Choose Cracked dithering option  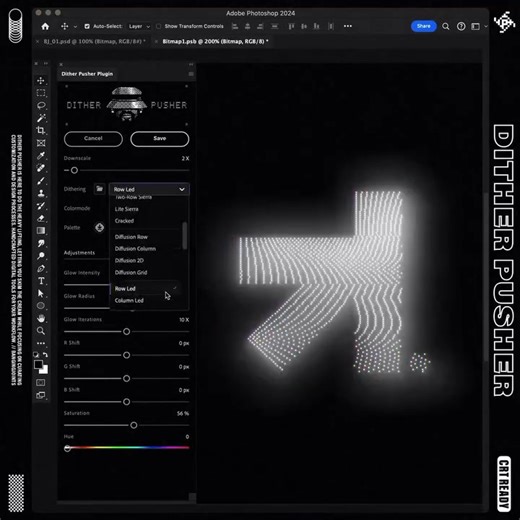pyautogui.click(x=124, y=221)
